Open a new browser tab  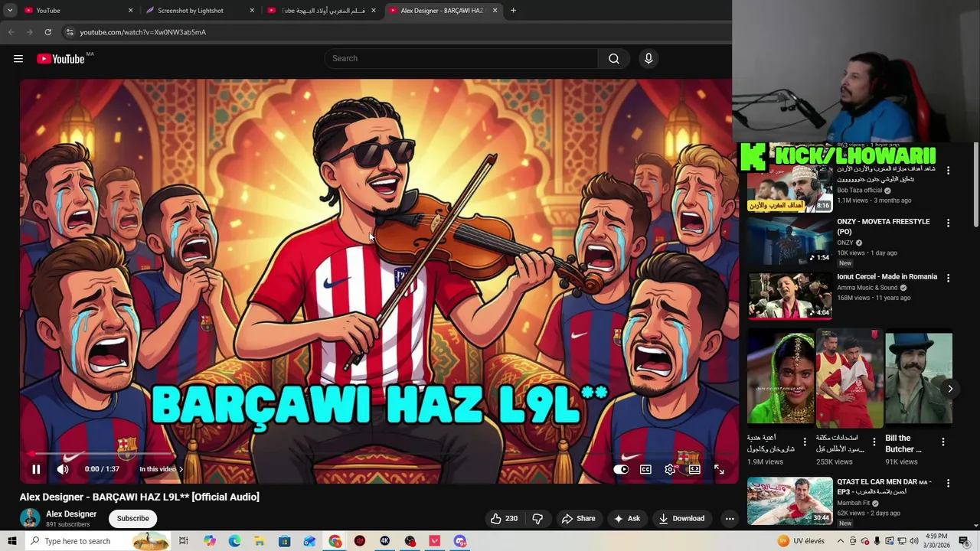[x=513, y=11]
